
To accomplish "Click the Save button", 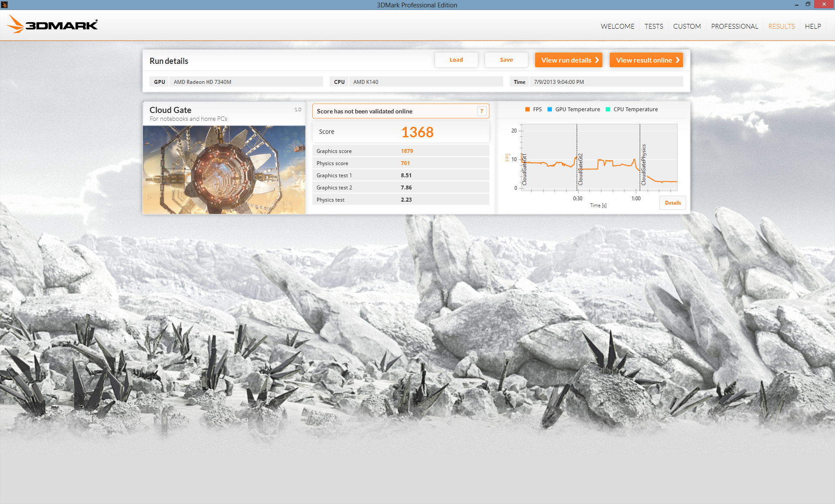I will tap(506, 60).
